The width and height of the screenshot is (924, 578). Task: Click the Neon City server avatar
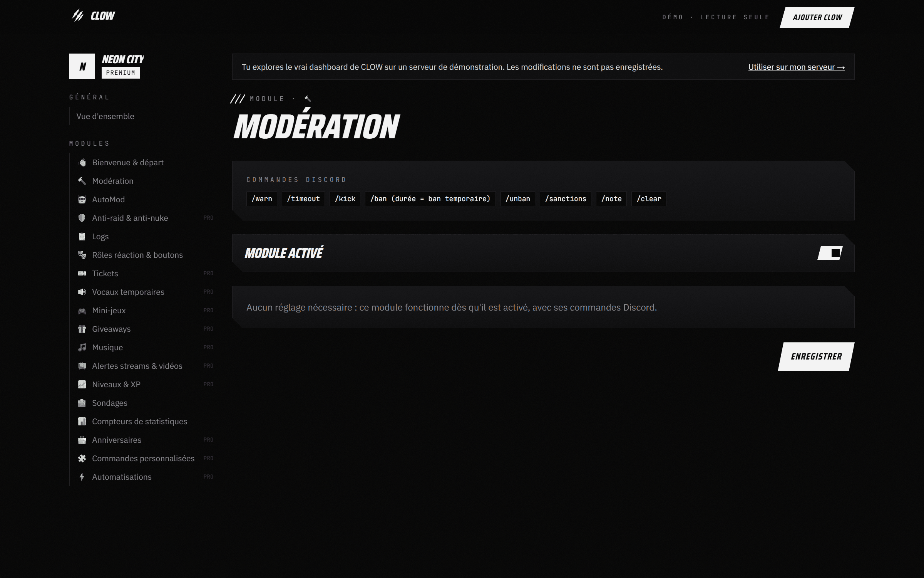(x=82, y=66)
